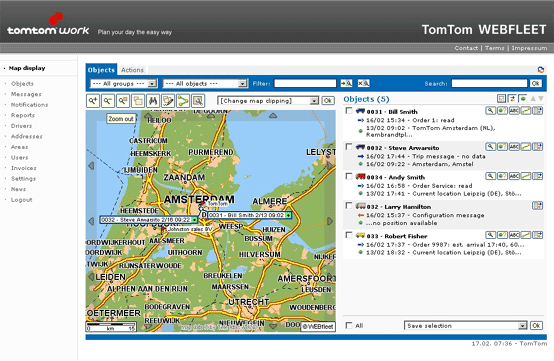Click the green marker on Steve Arwarsito map label
This screenshot has width=554, height=361.
pos(194,220)
